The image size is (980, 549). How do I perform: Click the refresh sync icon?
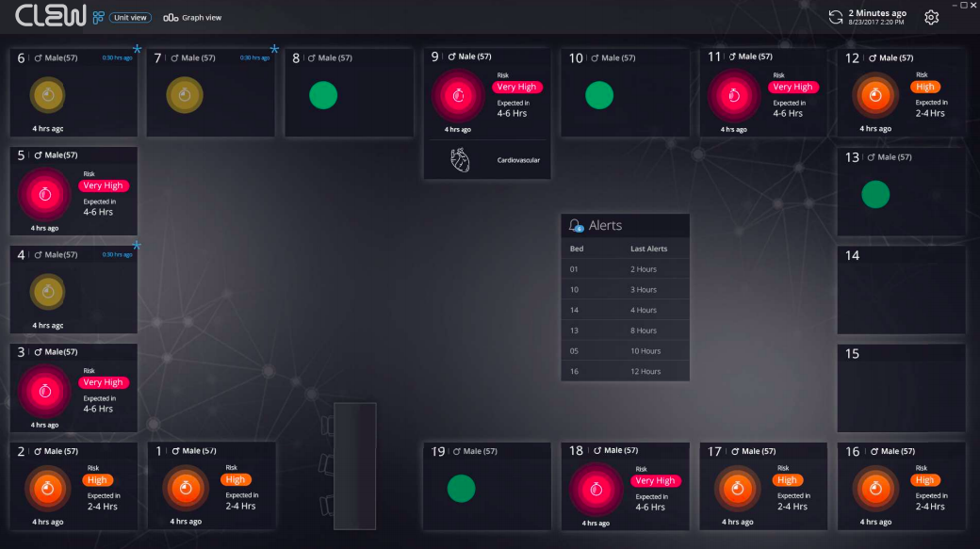point(835,17)
